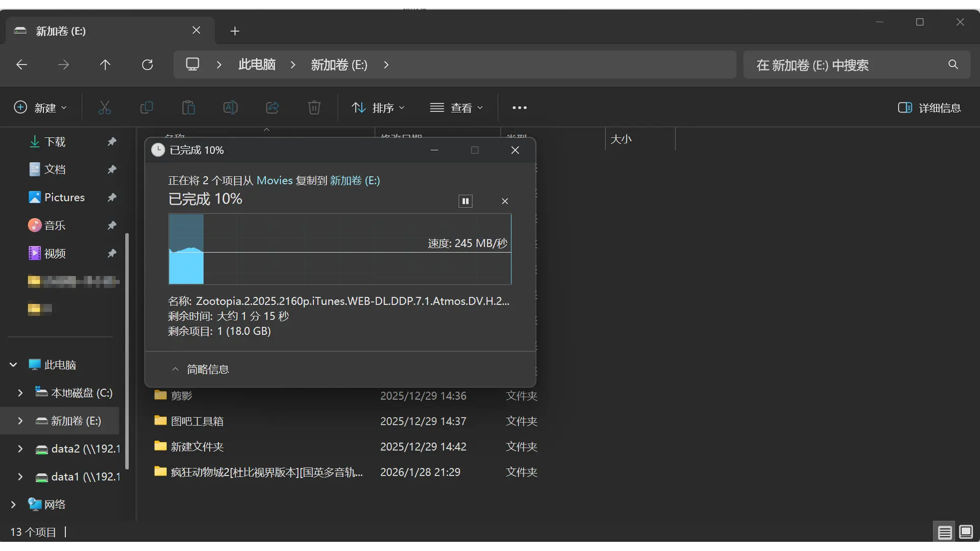Click the Refresh icon in navigation bar
This screenshot has width=980, height=551.
(147, 65)
